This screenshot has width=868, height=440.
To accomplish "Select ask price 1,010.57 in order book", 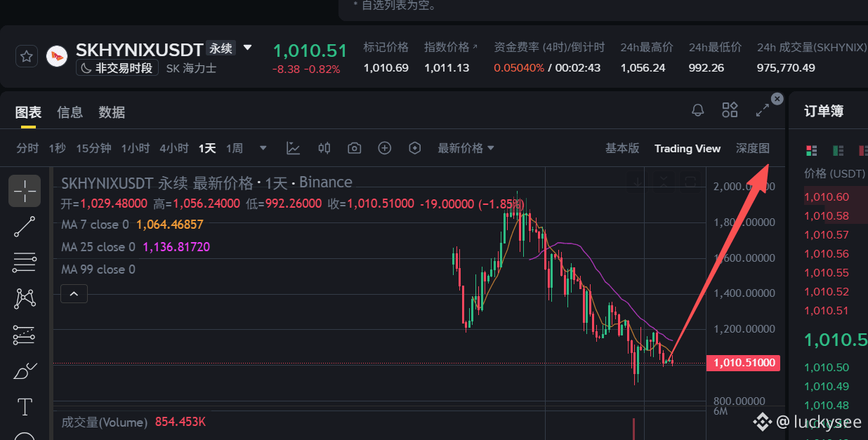I will [827, 235].
